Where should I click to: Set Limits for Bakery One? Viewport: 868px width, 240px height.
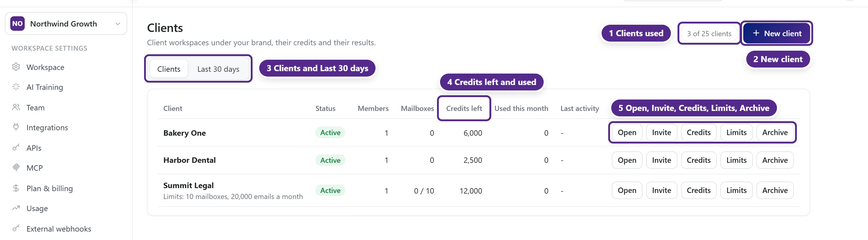click(x=736, y=132)
